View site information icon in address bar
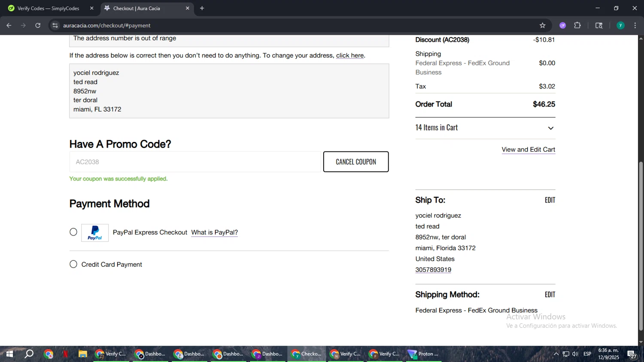 55,25
